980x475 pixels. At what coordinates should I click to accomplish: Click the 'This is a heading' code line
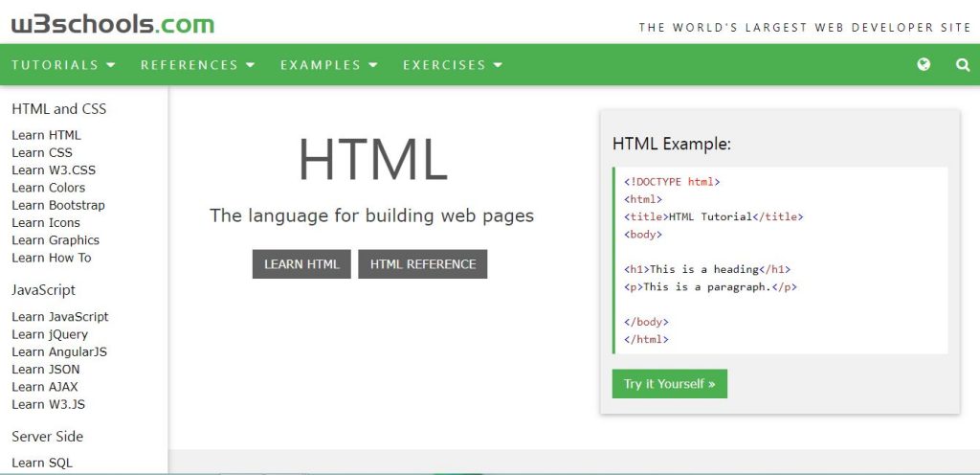point(707,269)
